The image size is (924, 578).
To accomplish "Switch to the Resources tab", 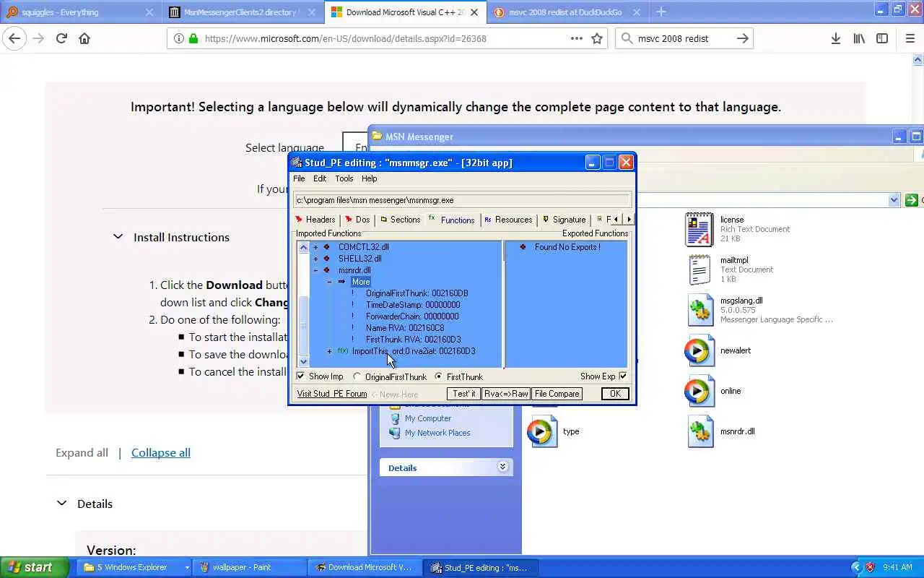I will pos(508,220).
